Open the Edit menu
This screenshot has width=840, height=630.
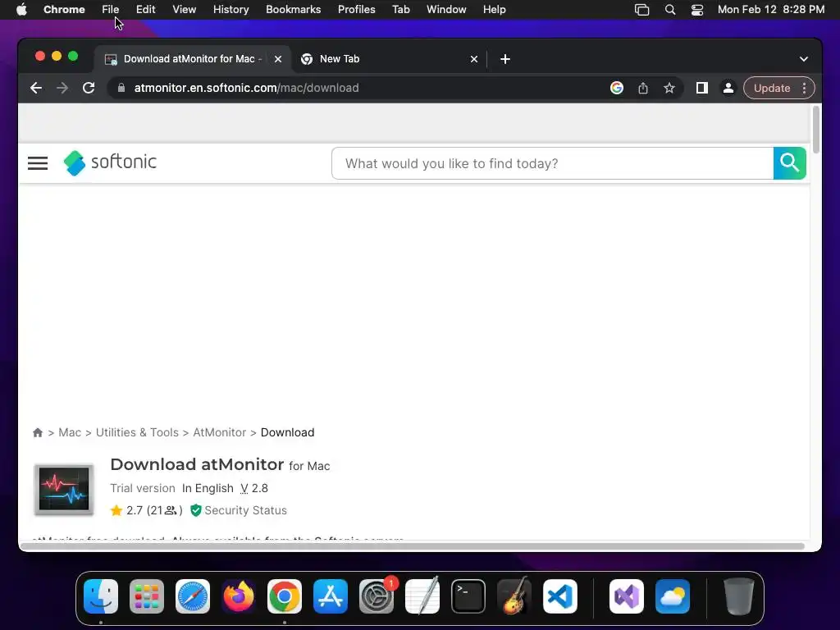click(145, 10)
